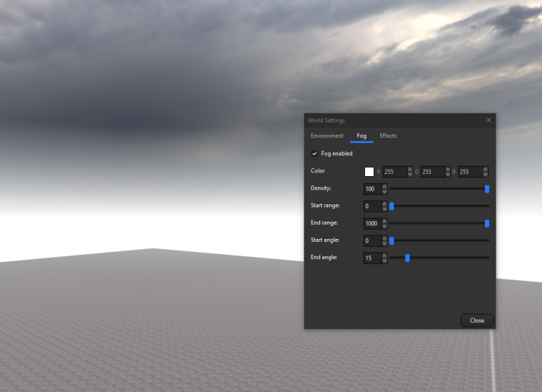This screenshot has width=542, height=392.
Task: Click the Start angle value input field
Action: [x=372, y=240]
